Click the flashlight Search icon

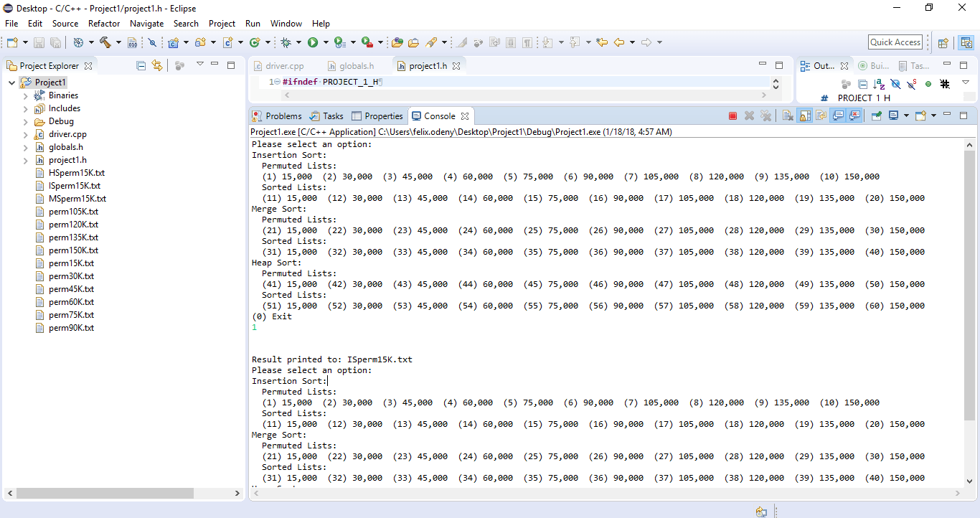pyautogui.click(x=431, y=42)
